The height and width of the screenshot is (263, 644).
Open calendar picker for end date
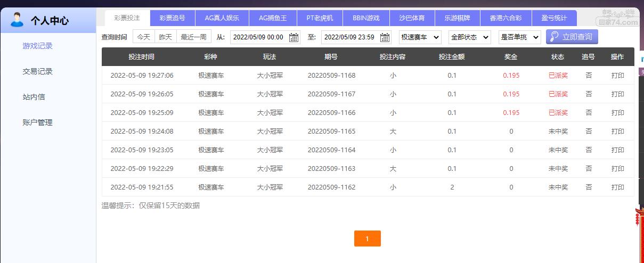385,37
